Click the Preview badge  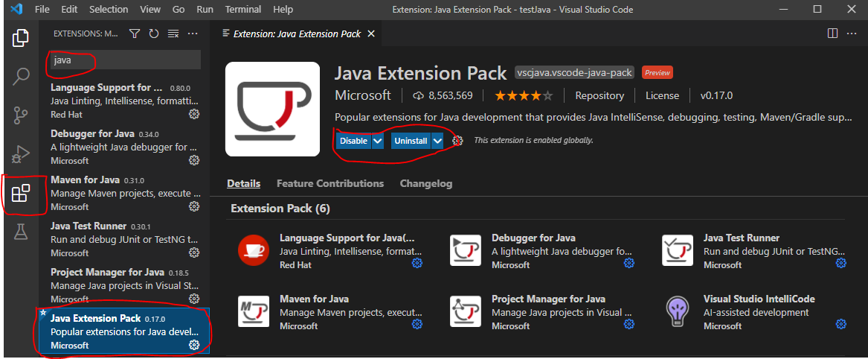[657, 72]
